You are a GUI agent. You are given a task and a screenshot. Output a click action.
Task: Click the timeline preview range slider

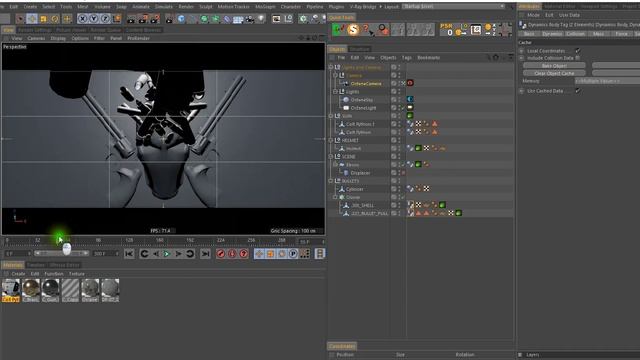pos(61,253)
